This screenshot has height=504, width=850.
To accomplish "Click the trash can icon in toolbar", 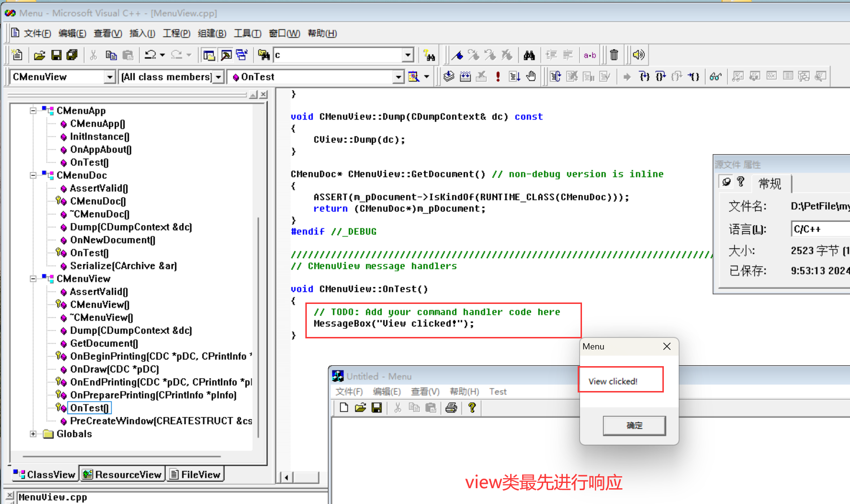I will click(614, 55).
